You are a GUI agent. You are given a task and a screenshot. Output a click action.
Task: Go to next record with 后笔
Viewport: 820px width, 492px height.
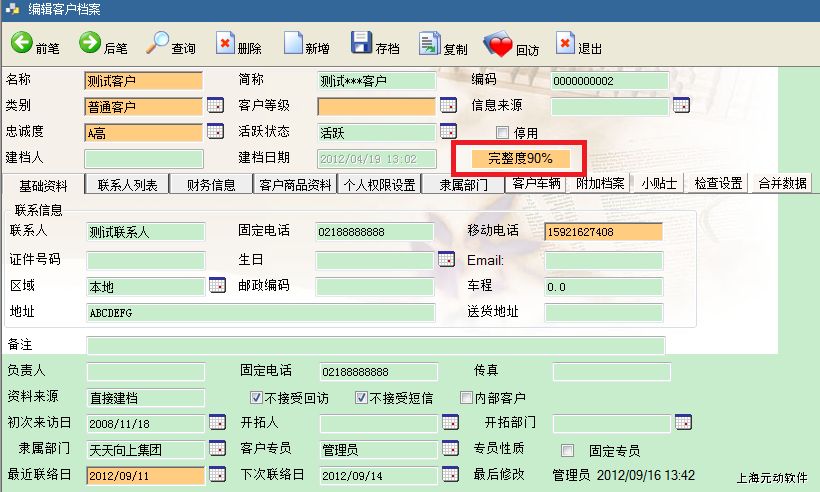click(x=102, y=44)
